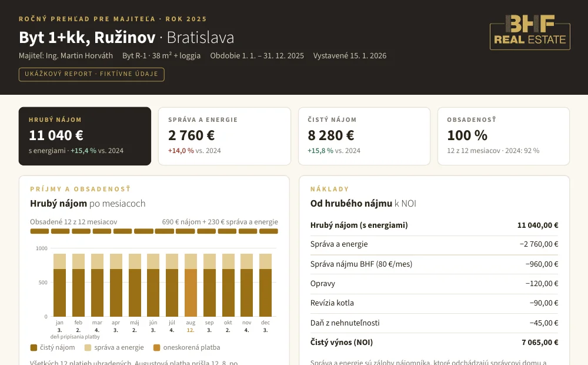Click the 'Správa a energie' cost row label
The width and height of the screenshot is (588, 365).
click(339, 244)
